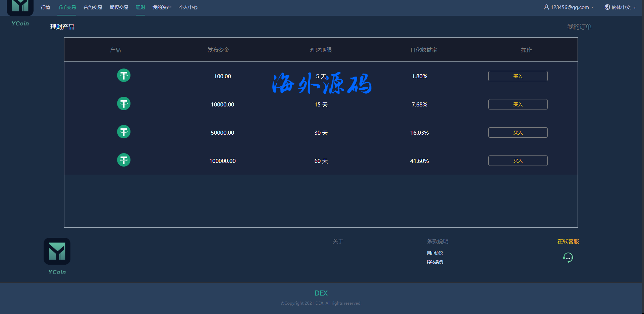Click the user profile icon beside email
Image resolution: width=644 pixels, height=314 pixels.
546,7
